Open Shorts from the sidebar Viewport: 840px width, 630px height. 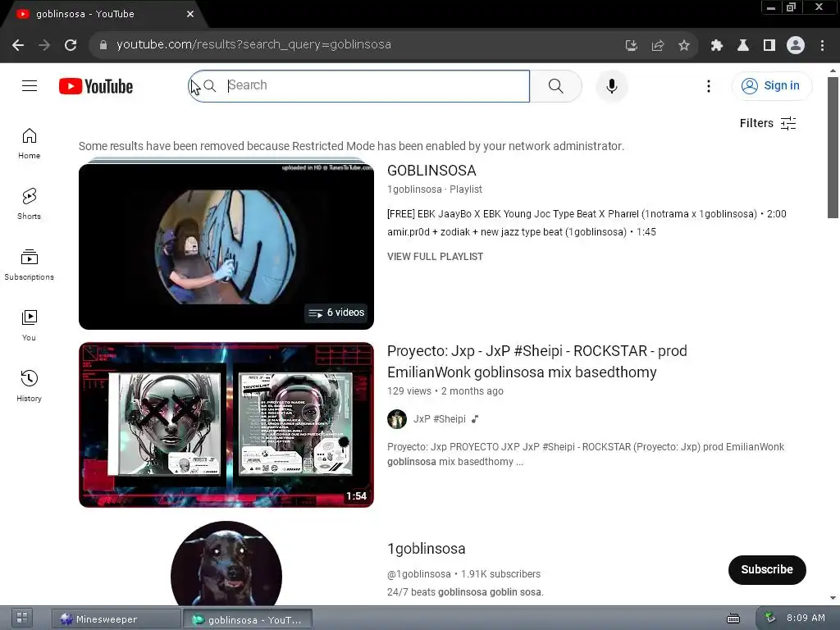click(29, 204)
